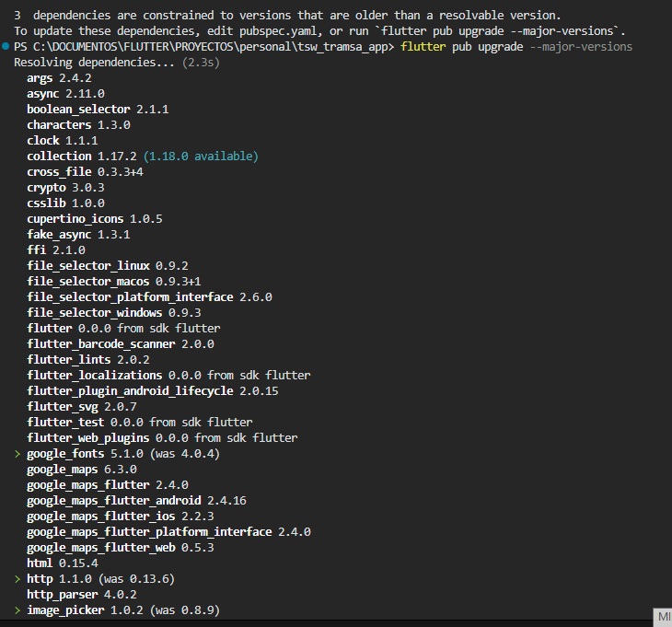This screenshot has height=627, width=672.
Task: Click the flutter_svg 2.0.7 entry
Action: tap(82, 407)
